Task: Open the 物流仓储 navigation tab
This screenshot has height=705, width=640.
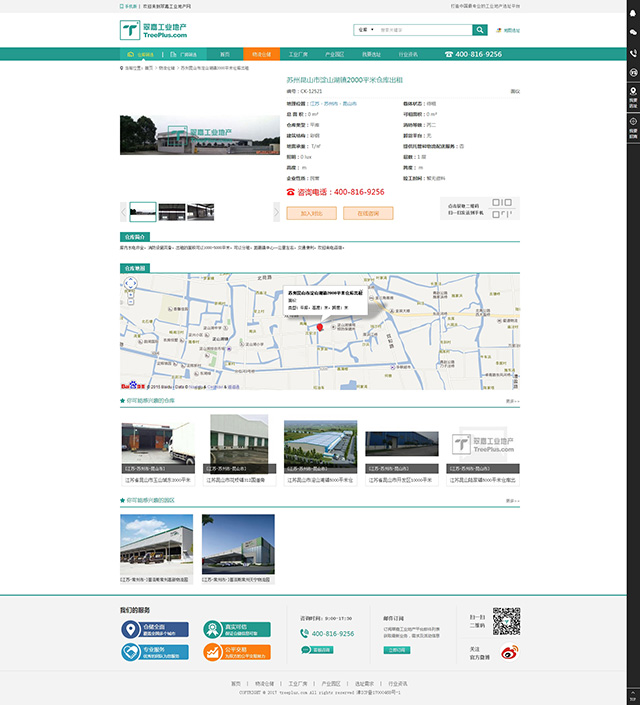Action: pyautogui.click(x=261, y=54)
